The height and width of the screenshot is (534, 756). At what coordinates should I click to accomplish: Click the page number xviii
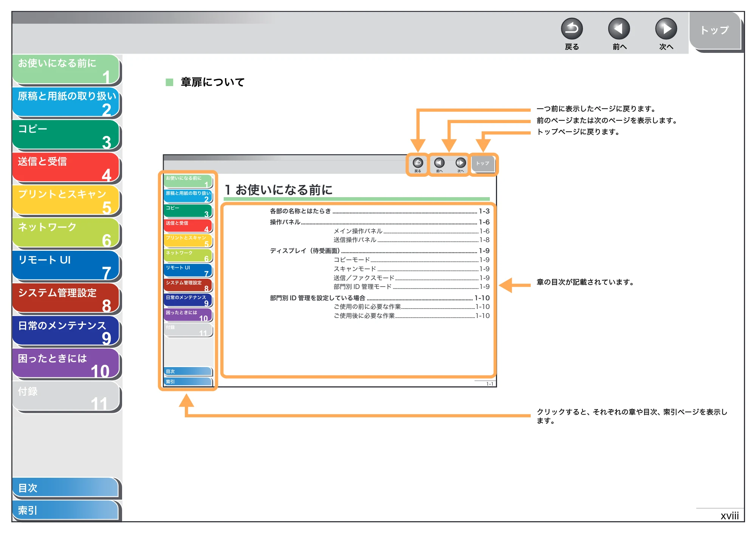click(x=729, y=515)
